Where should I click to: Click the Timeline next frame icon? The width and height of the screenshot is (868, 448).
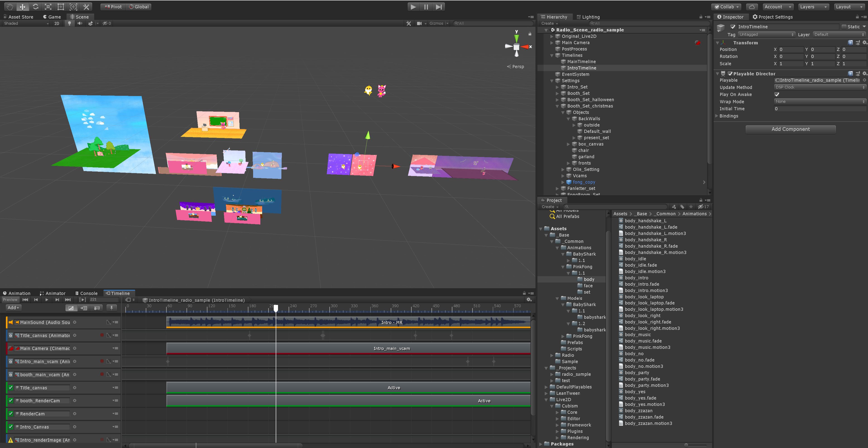57,299
